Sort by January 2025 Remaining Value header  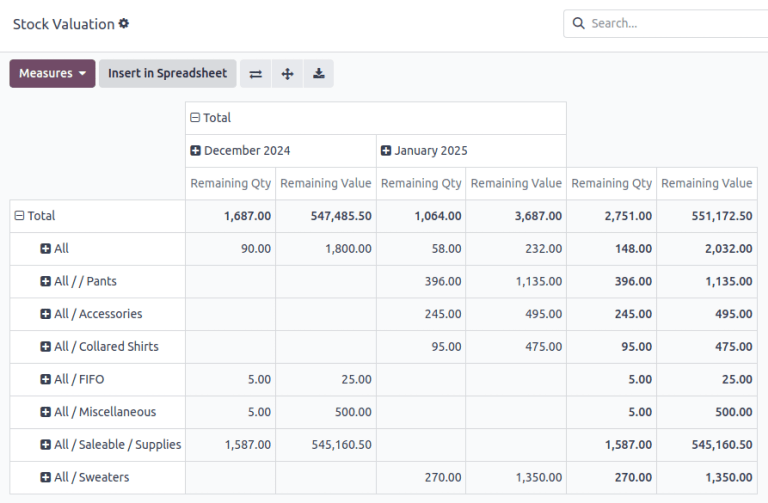click(x=516, y=184)
